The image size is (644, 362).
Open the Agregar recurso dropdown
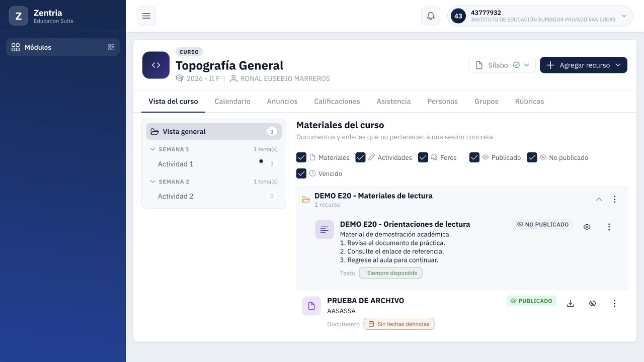(x=584, y=65)
